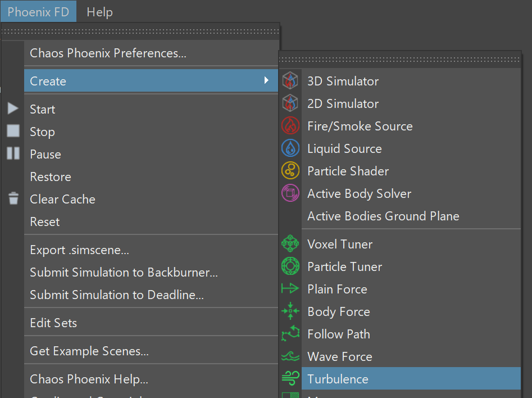Click the Follow Path curved arrow icon
This screenshot has height=398, width=532.
[290, 333]
